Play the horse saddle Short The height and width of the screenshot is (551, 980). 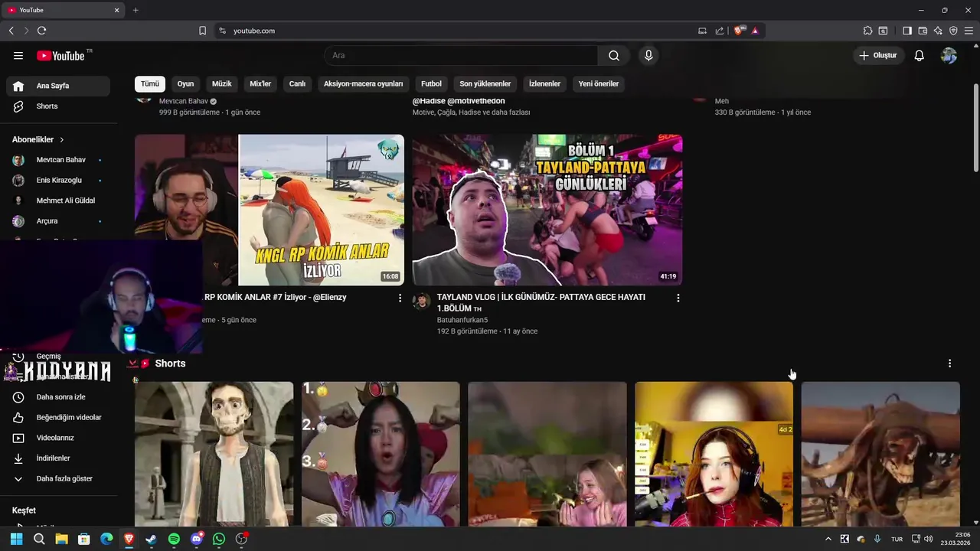tap(880, 454)
